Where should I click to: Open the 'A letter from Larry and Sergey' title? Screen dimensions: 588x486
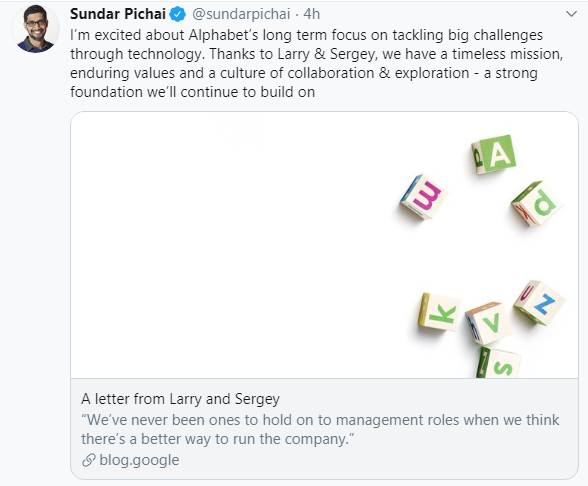point(180,399)
